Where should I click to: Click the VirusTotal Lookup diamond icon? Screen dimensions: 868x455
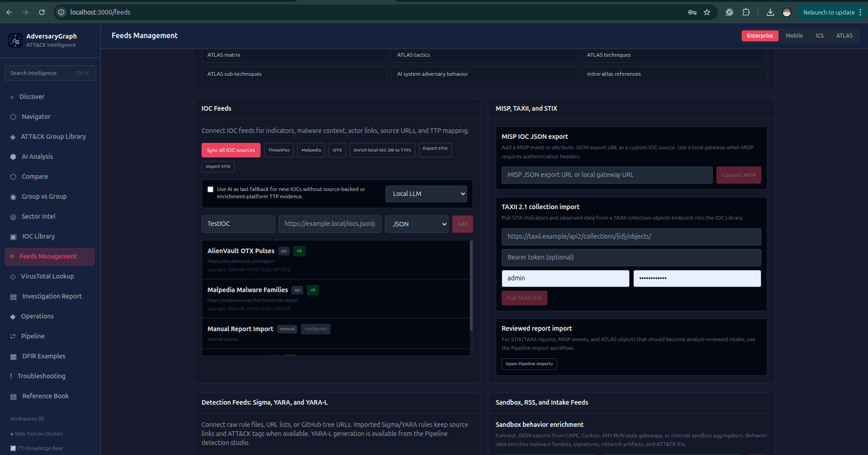(13, 277)
